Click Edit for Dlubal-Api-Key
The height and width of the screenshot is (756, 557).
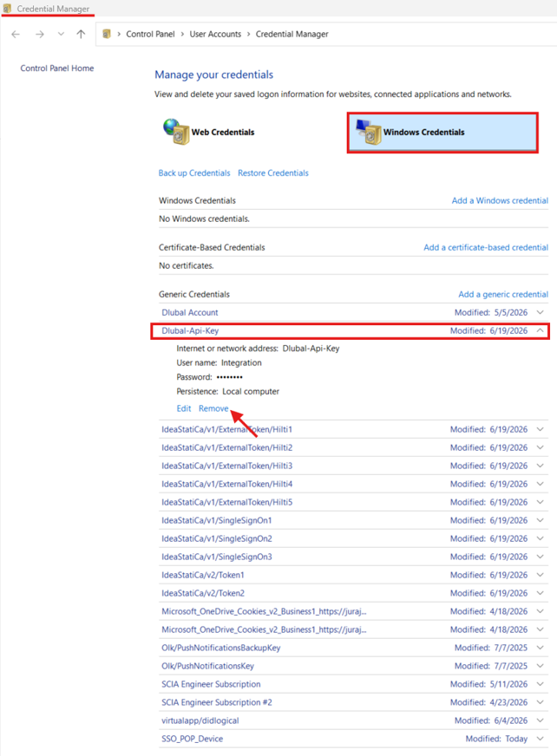pyautogui.click(x=184, y=408)
